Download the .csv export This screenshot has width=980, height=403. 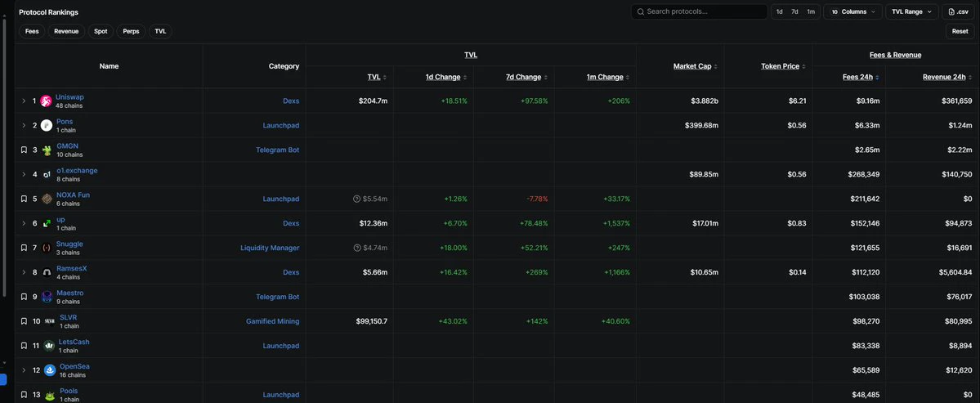958,12
